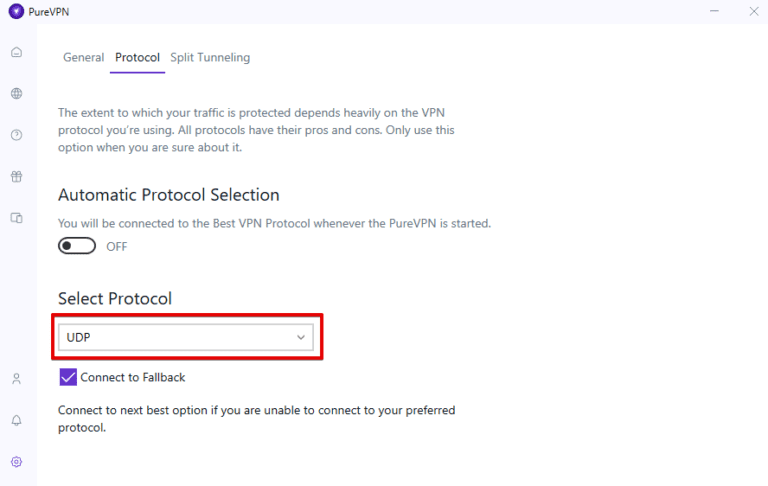Click the settings gear icon in sidebar
768x486 pixels.
tap(16, 462)
